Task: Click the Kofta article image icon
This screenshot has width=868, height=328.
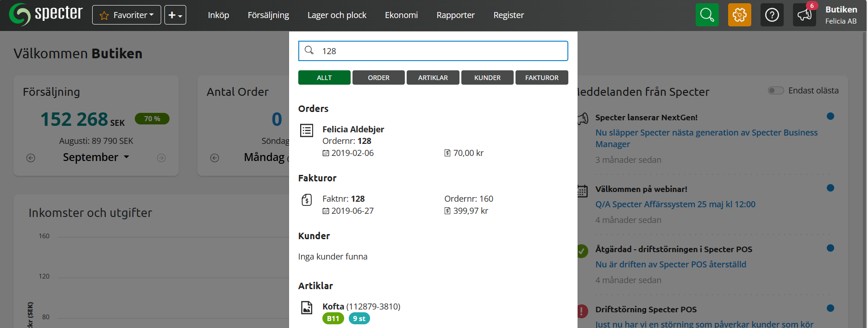Action: (307, 308)
